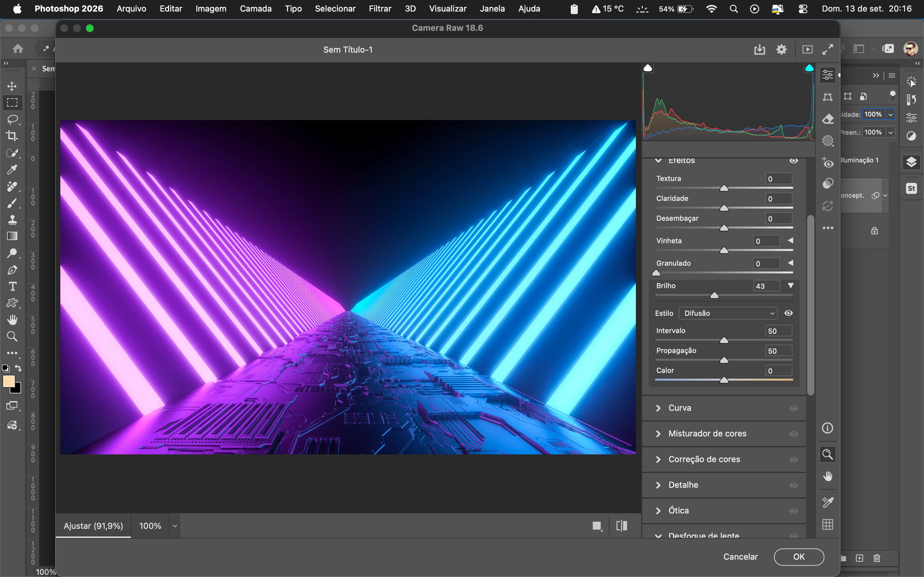Open Camera Raw preferences gear
This screenshot has width=924, height=577.
(x=781, y=50)
